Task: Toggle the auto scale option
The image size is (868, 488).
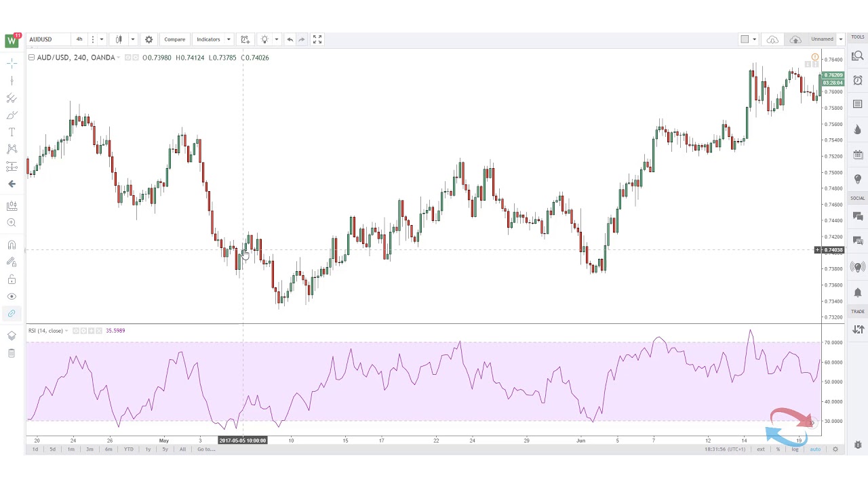Action: 815,449
